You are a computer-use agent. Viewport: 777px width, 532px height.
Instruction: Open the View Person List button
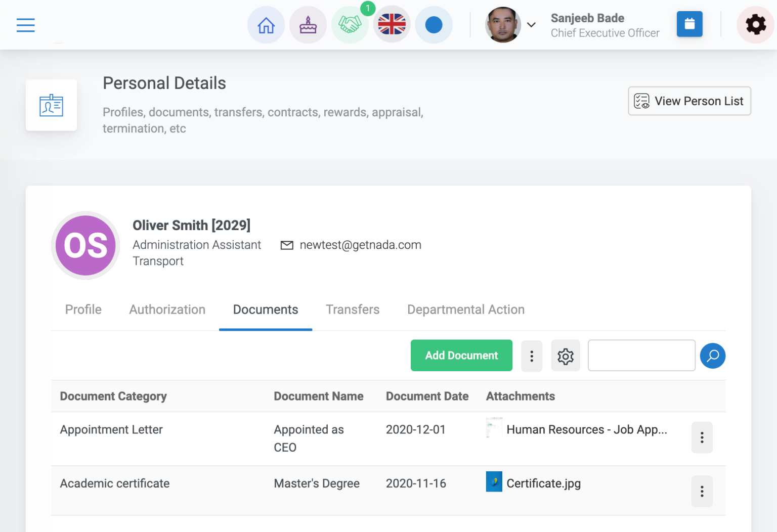(x=689, y=101)
